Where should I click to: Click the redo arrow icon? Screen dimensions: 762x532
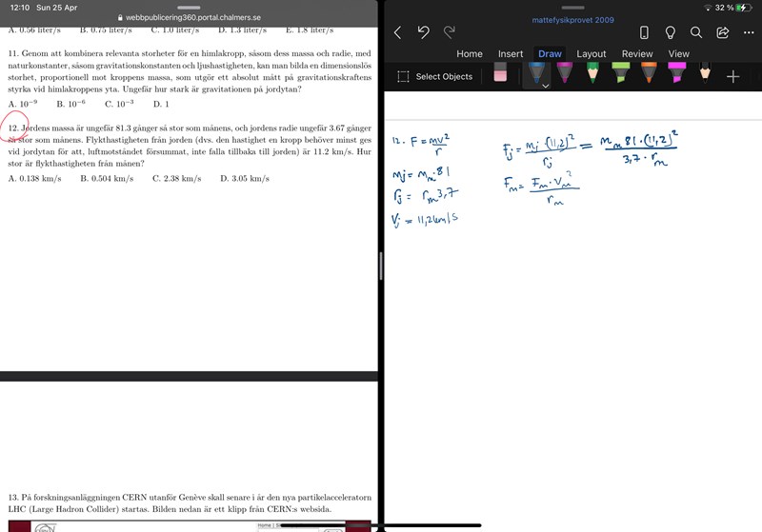[x=450, y=32]
